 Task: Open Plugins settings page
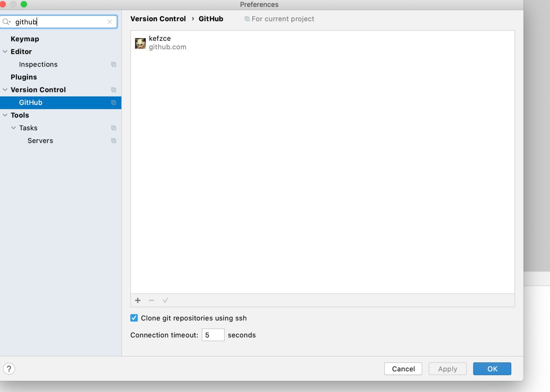(x=24, y=77)
